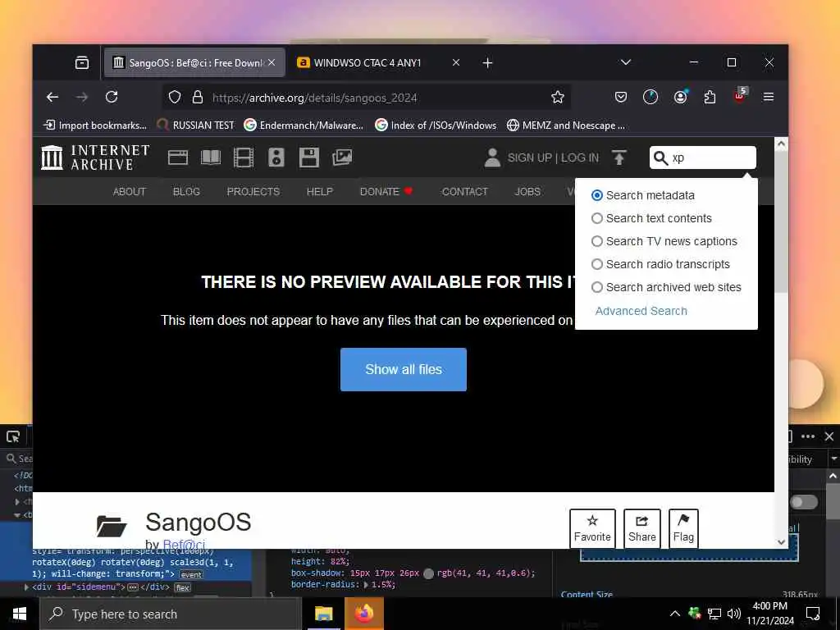
Task: Click the Firefox taskbar icon
Action: point(363,614)
